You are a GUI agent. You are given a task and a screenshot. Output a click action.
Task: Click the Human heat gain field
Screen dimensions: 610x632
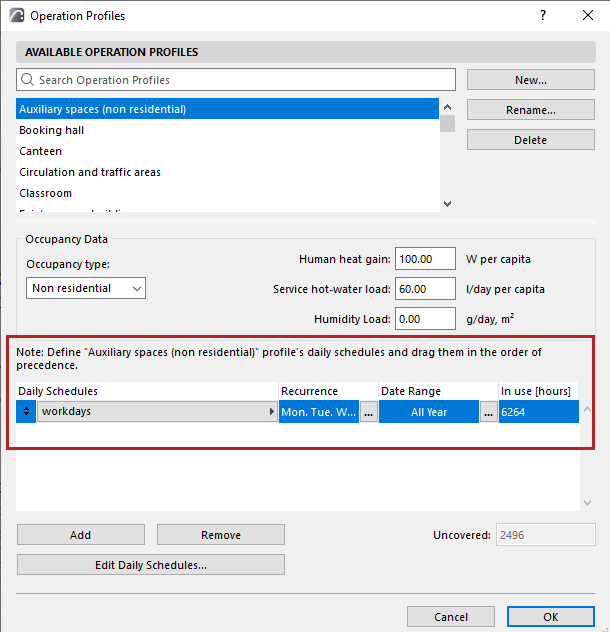click(x=425, y=259)
